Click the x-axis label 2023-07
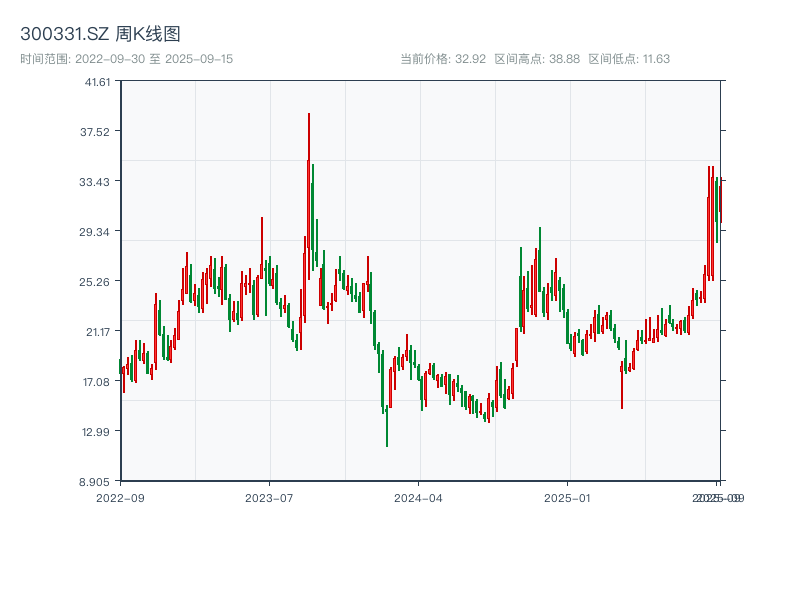This screenshot has height=600, width=800. (x=269, y=498)
